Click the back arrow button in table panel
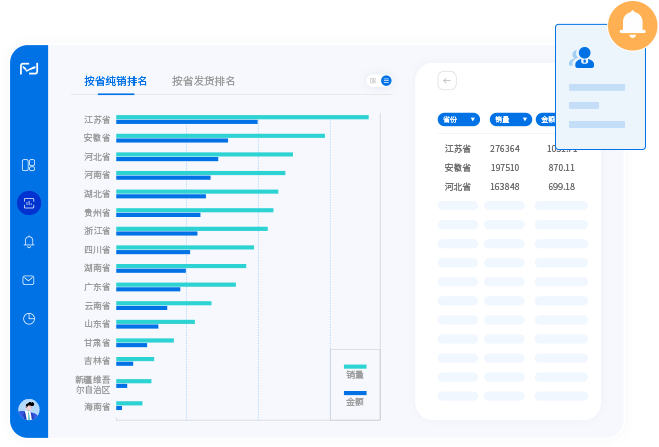Image resolution: width=659 pixels, height=447 pixels. [x=447, y=81]
